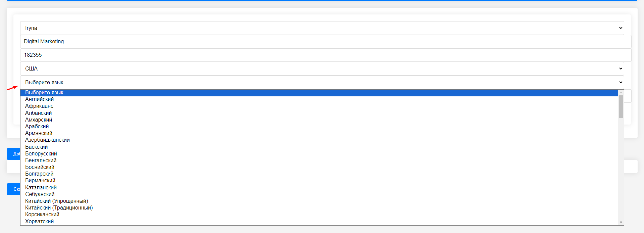Open the Iryna dropdown
Viewport: 644px width, 233px height.
pos(322,28)
